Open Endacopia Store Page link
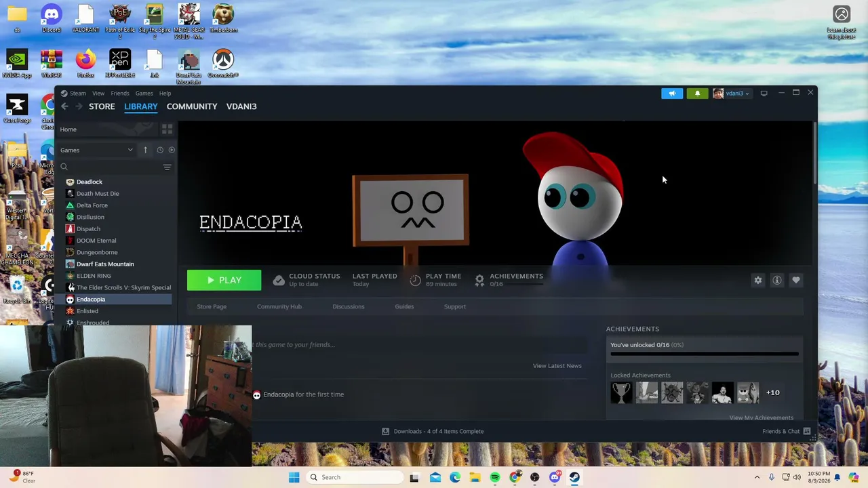 tap(212, 306)
